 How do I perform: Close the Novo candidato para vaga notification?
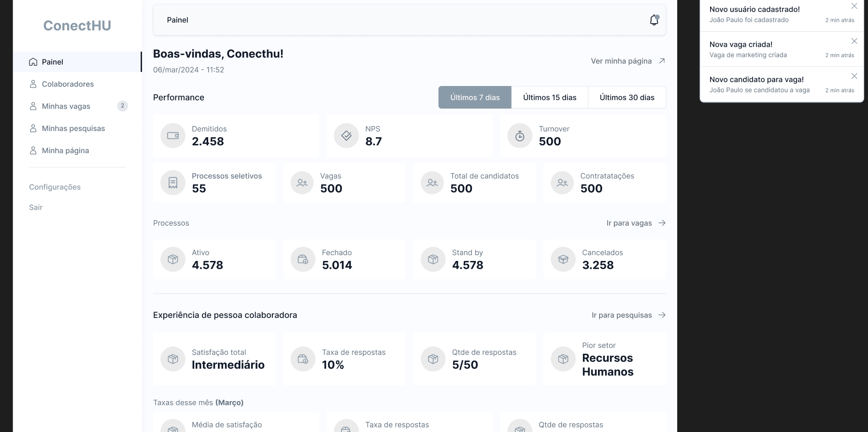click(x=854, y=76)
